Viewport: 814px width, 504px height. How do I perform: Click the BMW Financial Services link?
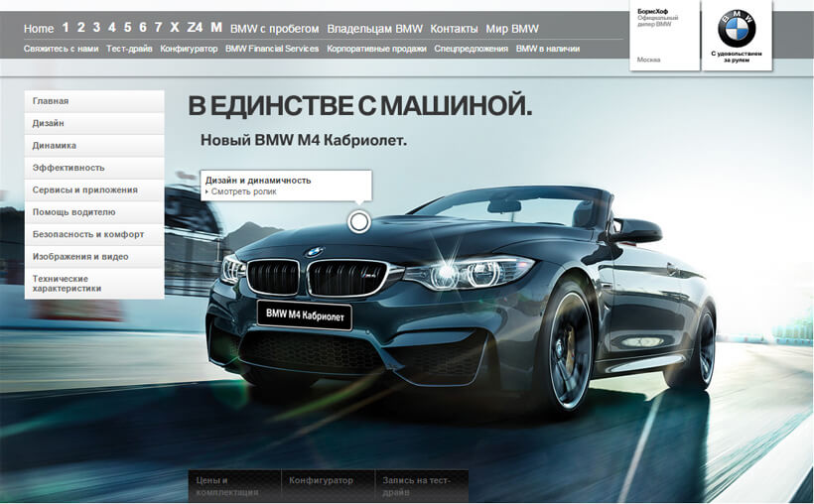272,49
